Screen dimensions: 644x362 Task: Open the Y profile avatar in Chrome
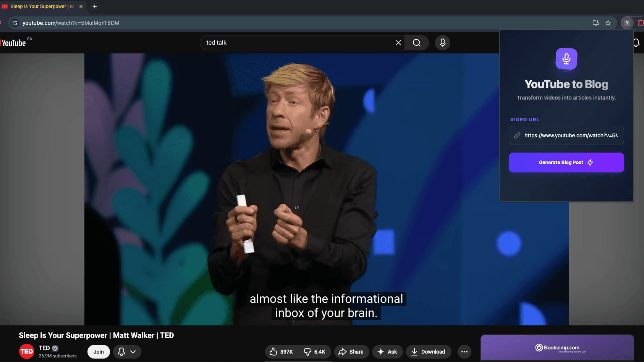627,23
